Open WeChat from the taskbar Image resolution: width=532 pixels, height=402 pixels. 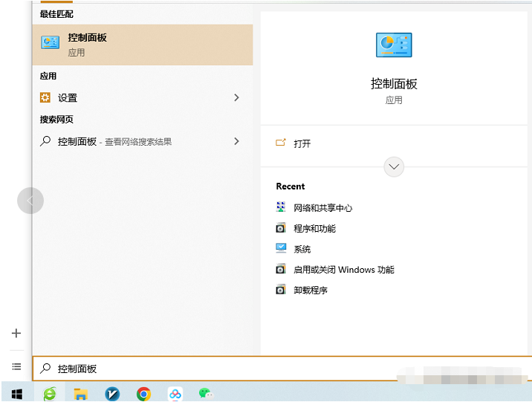coord(206,394)
